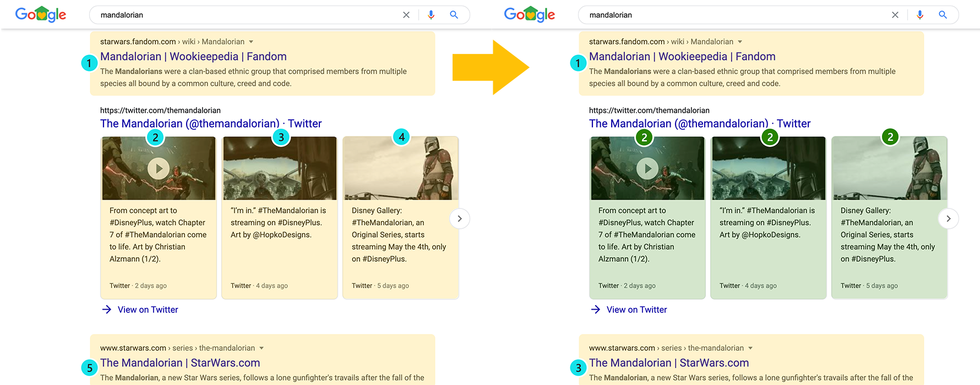Open 'Mandalorian | Wookieepedia | Fandom' on left page
The width and height of the screenshot is (980, 385).
pos(193,57)
